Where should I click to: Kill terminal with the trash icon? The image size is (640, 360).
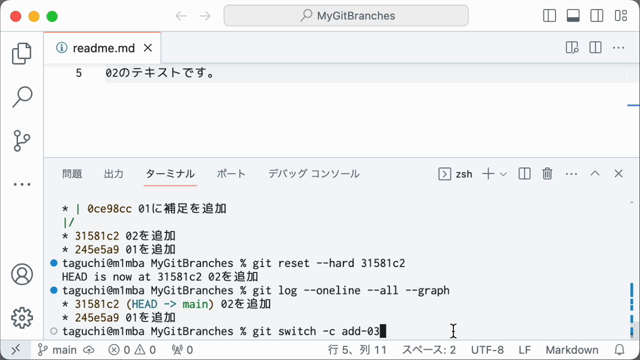click(547, 174)
